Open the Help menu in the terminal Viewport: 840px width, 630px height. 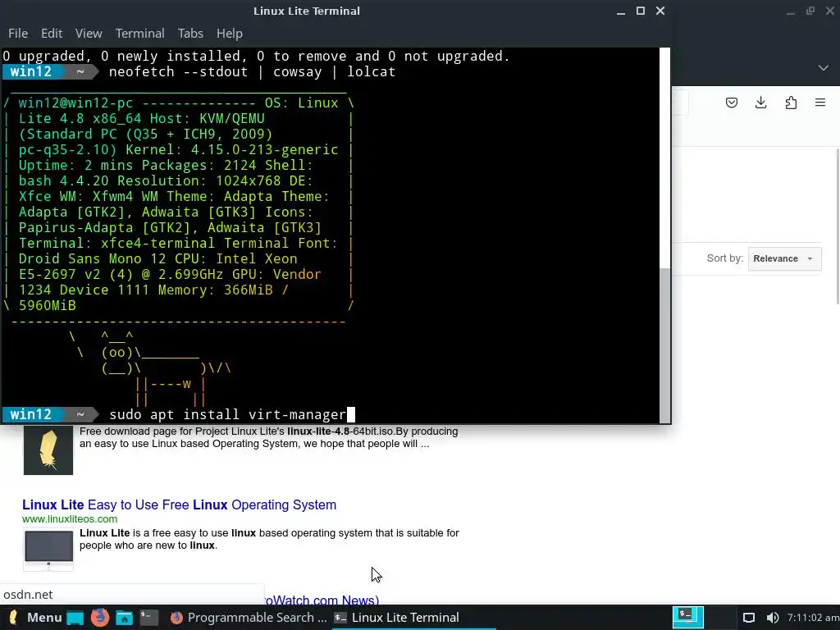click(x=230, y=33)
